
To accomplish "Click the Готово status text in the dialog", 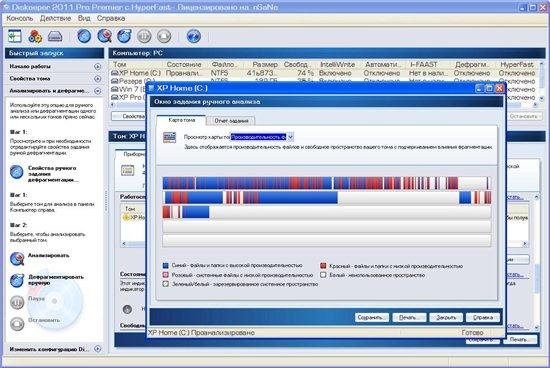I will [x=472, y=332].
